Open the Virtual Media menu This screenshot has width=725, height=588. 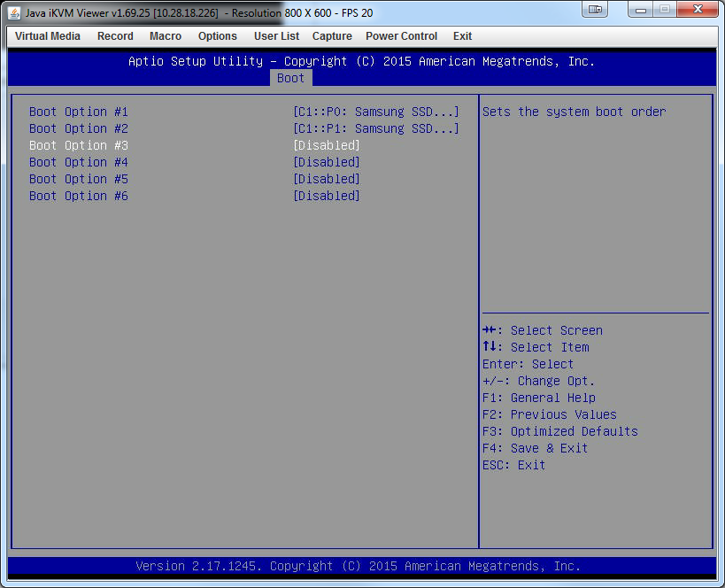coord(48,36)
